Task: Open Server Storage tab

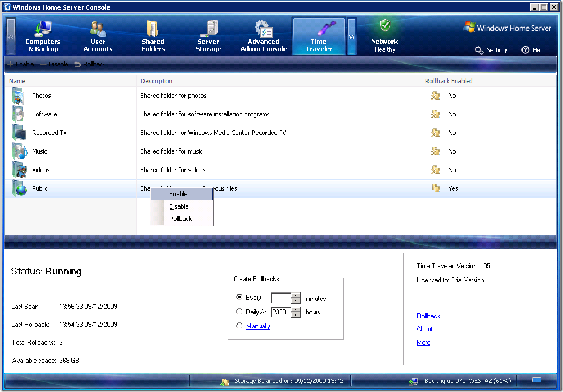Action: (x=208, y=37)
